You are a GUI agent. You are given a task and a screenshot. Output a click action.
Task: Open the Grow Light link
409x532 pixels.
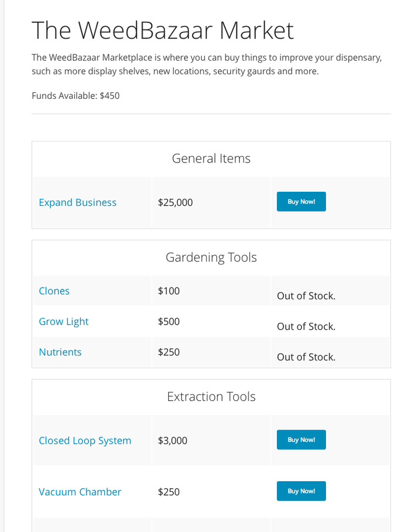click(x=64, y=322)
